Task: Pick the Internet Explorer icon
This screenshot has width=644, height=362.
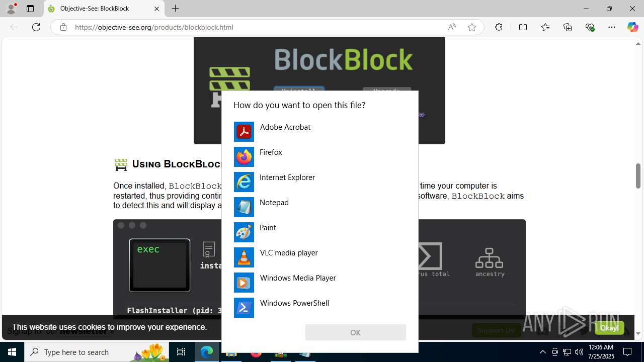Action: (x=244, y=182)
